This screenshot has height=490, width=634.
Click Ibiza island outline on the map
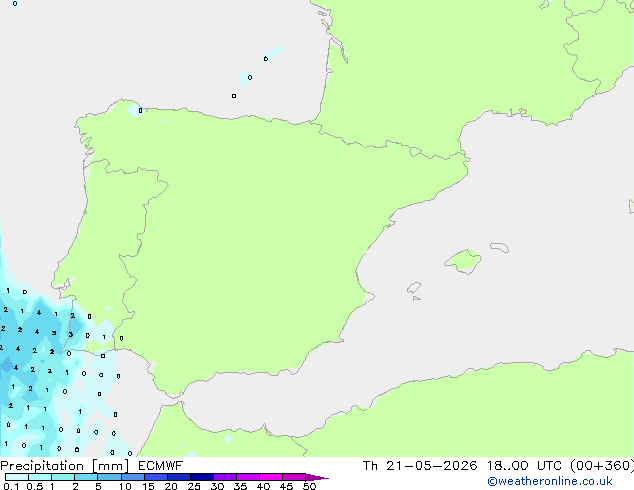pos(414,288)
